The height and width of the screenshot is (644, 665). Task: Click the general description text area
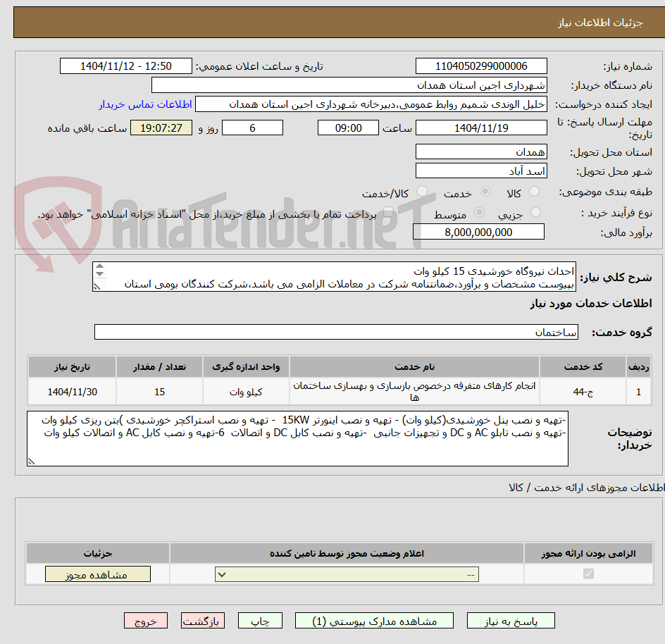pos(334,277)
